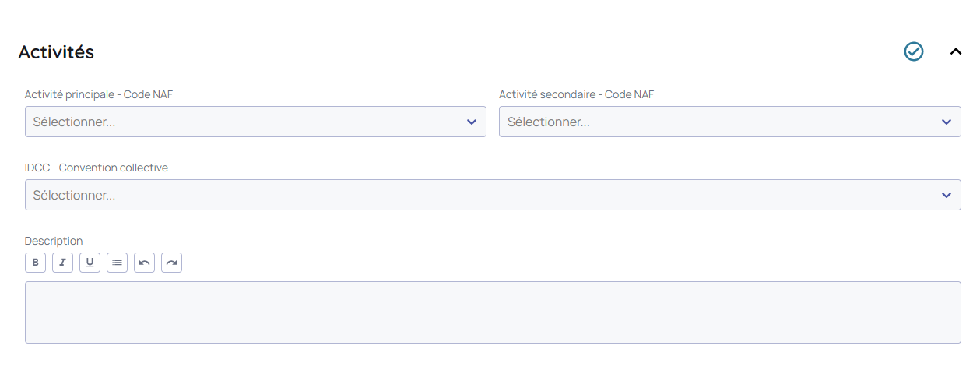
Task: Apply italic style in Description toolbar
Action: tap(63, 263)
